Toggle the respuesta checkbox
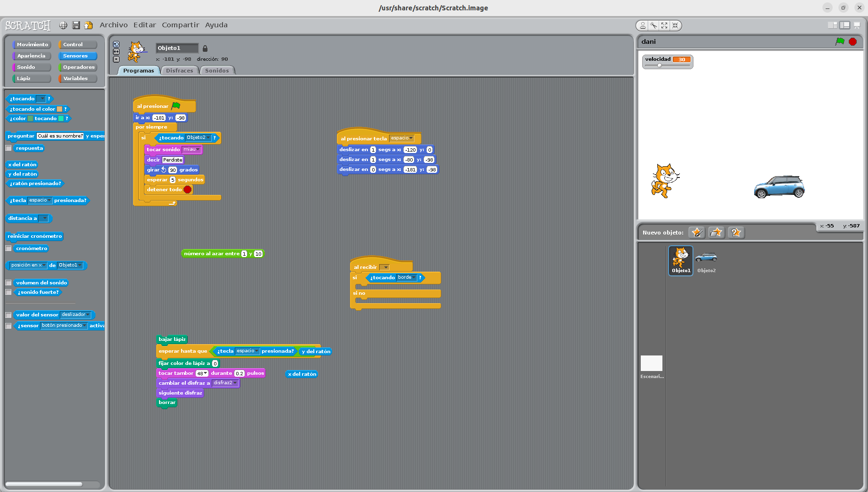The image size is (868, 492). pos(8,148)
